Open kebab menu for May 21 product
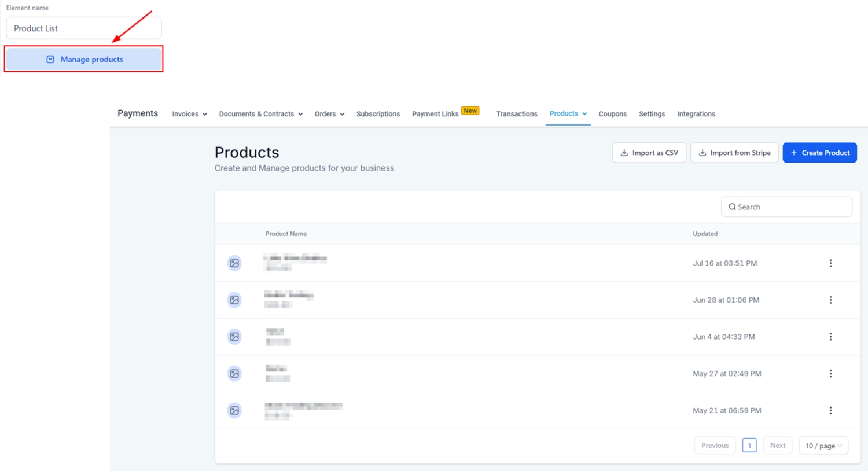 pyautogui.click(x=830, y=410)
